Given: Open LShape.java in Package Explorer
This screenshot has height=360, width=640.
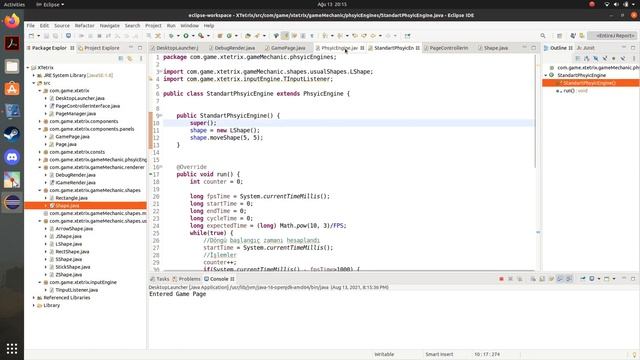Looking at the screenshot, I should click(x=69, y=244).
